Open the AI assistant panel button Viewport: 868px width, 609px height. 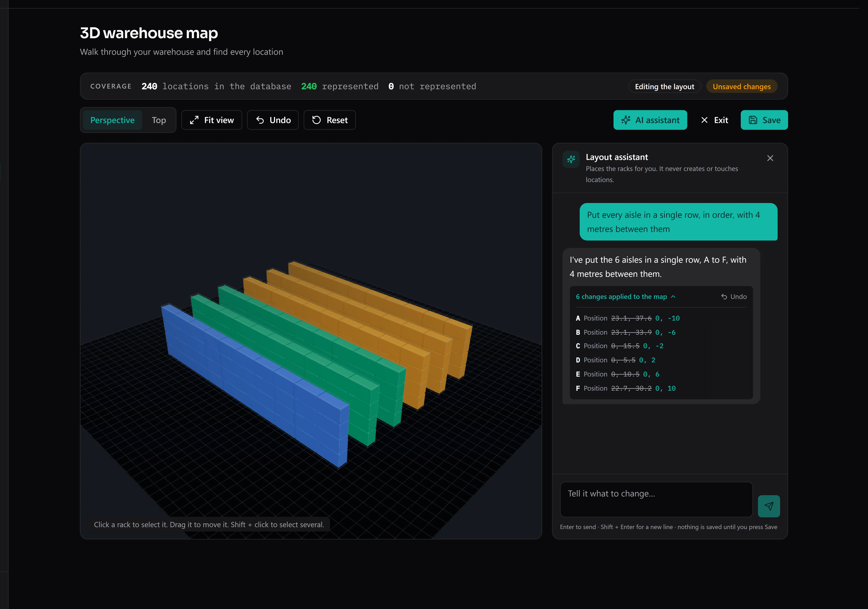coord(650,120)
